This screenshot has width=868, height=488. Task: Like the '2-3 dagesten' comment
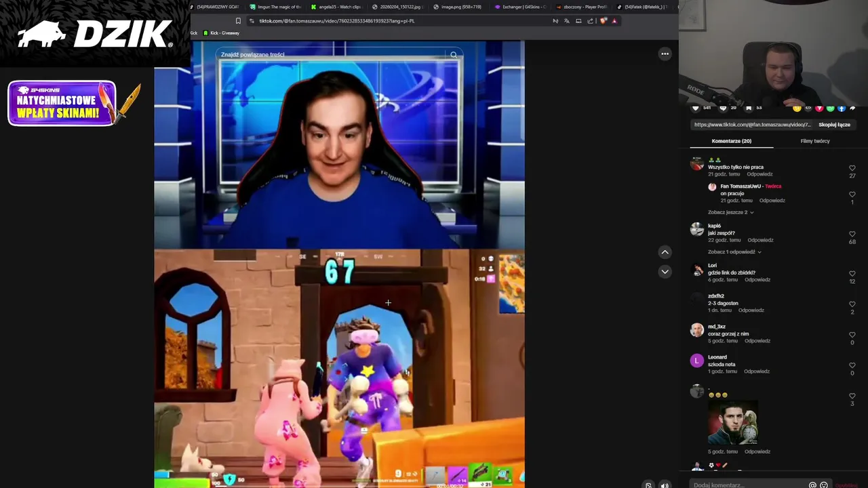point(852,304)
